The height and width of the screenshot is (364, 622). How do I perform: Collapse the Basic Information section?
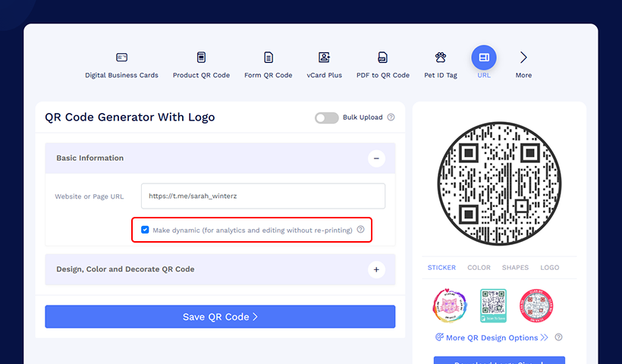tap(376, 158)
